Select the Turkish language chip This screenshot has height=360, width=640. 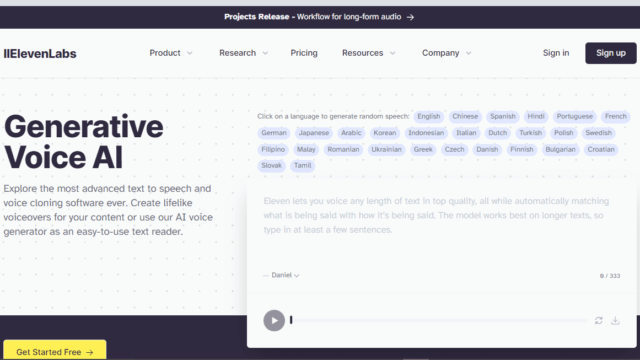pos(530,133)
